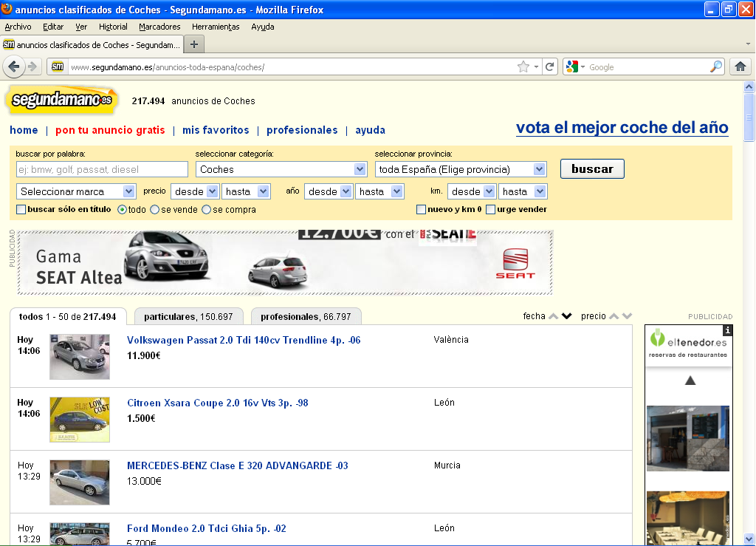Click the up arrow in eltenedor ad
This screenshot has width=756, height=546.
coord(690,381)
